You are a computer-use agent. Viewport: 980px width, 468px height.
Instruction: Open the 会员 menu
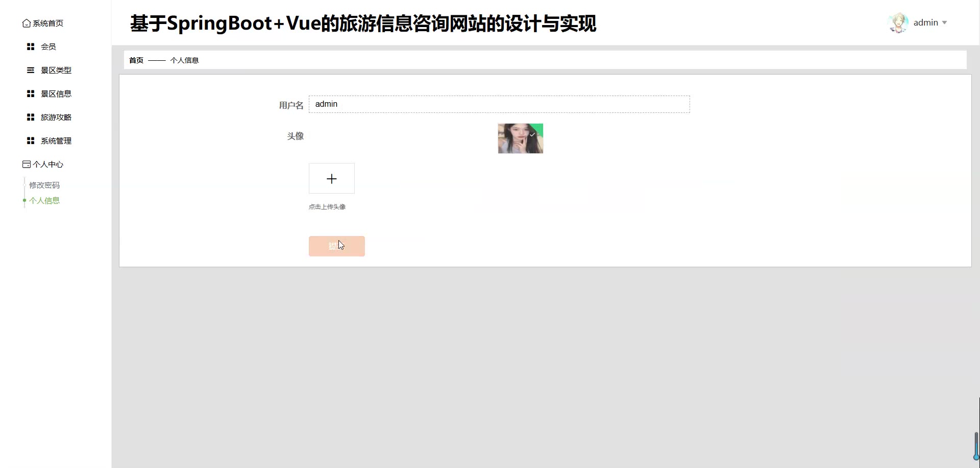point(48,46)
